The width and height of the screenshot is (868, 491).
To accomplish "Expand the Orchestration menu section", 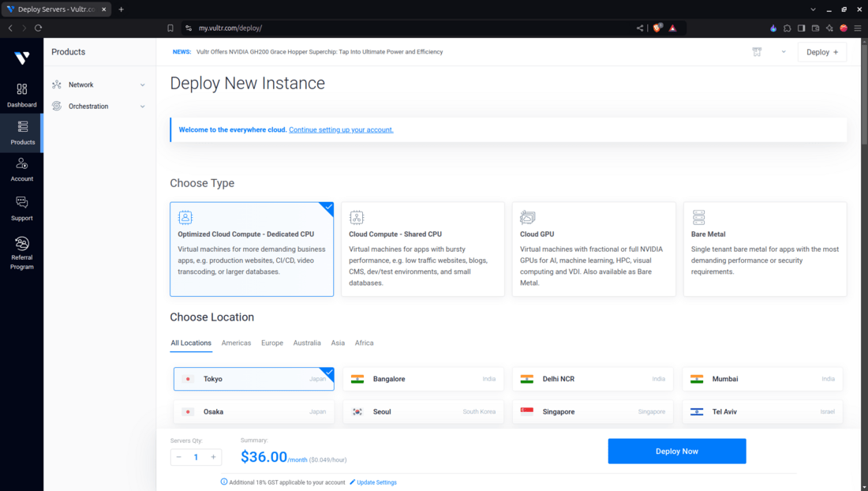I will (x=99, y=107).
